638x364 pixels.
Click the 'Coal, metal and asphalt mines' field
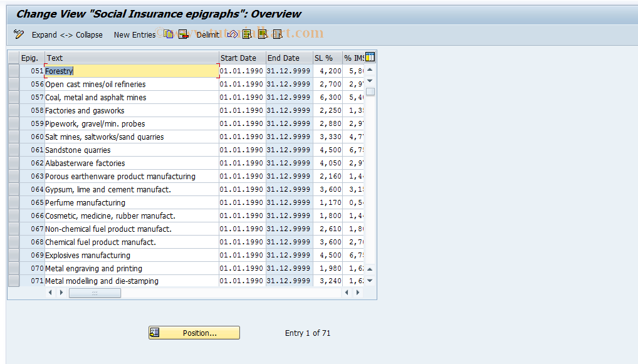132,97
